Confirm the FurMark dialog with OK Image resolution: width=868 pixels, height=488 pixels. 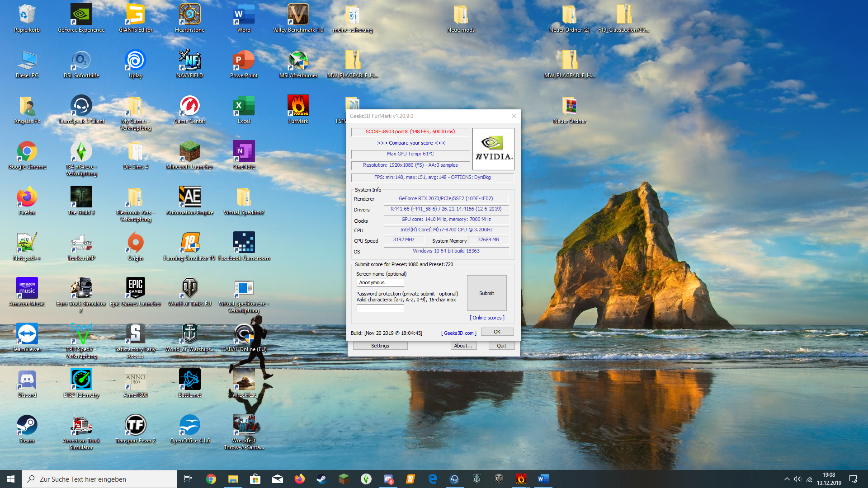497,332
